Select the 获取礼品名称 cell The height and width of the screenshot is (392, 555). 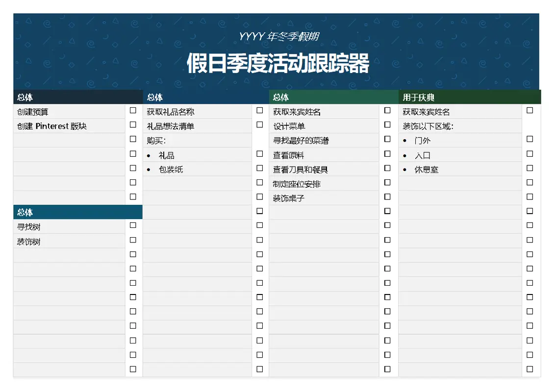[198, 112]
